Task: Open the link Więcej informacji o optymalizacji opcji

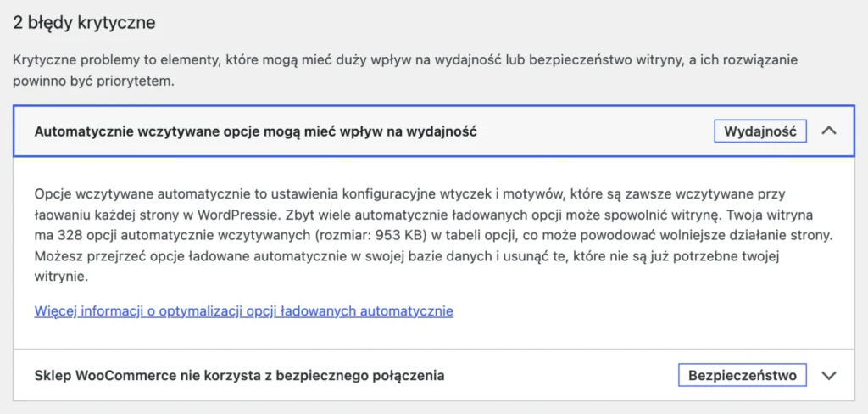Action: tap(243, 310)
